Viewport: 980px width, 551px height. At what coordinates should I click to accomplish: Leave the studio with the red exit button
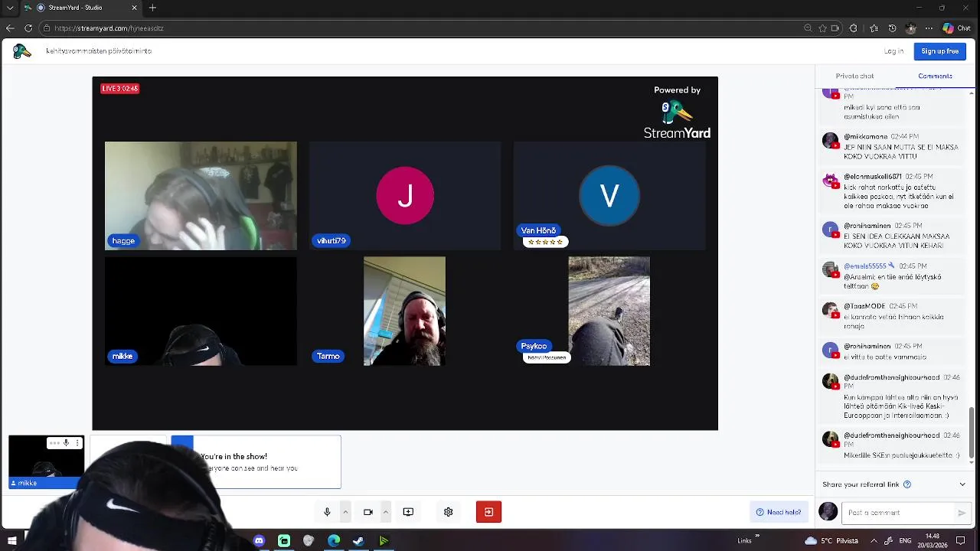(x=488, y=512)
